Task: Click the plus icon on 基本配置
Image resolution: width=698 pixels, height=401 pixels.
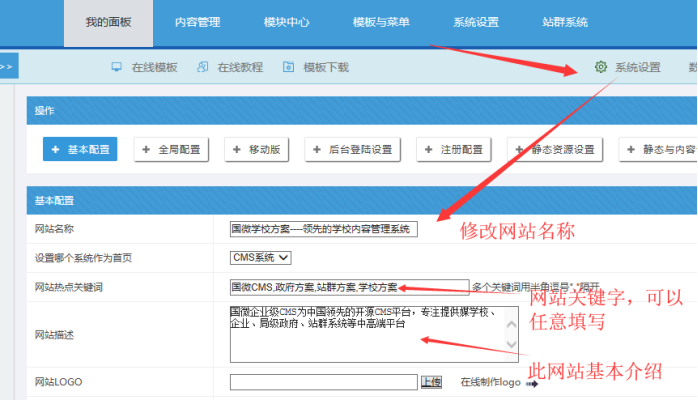Action: (56, 149)
